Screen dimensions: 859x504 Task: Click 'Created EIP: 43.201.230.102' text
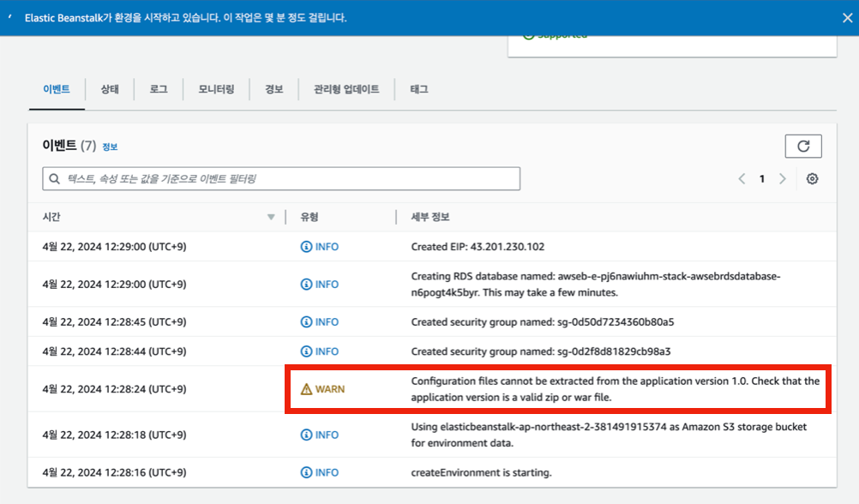478,247
